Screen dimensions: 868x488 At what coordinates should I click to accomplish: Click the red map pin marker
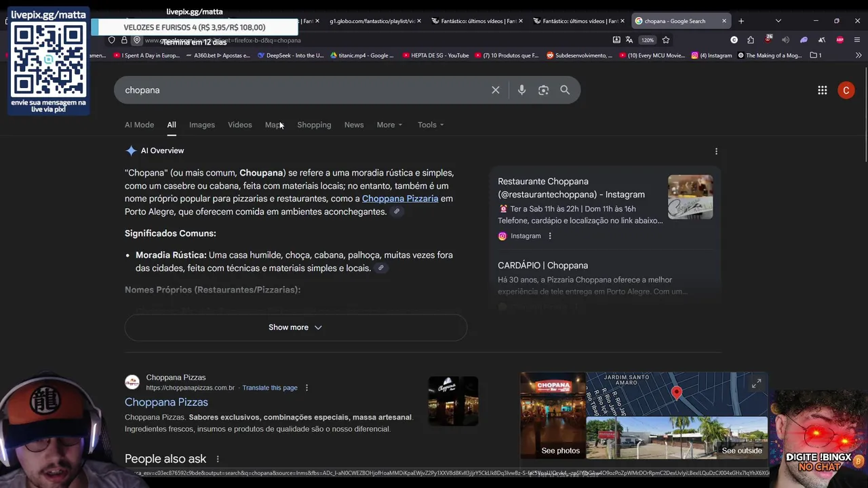[x=676, y=392]
